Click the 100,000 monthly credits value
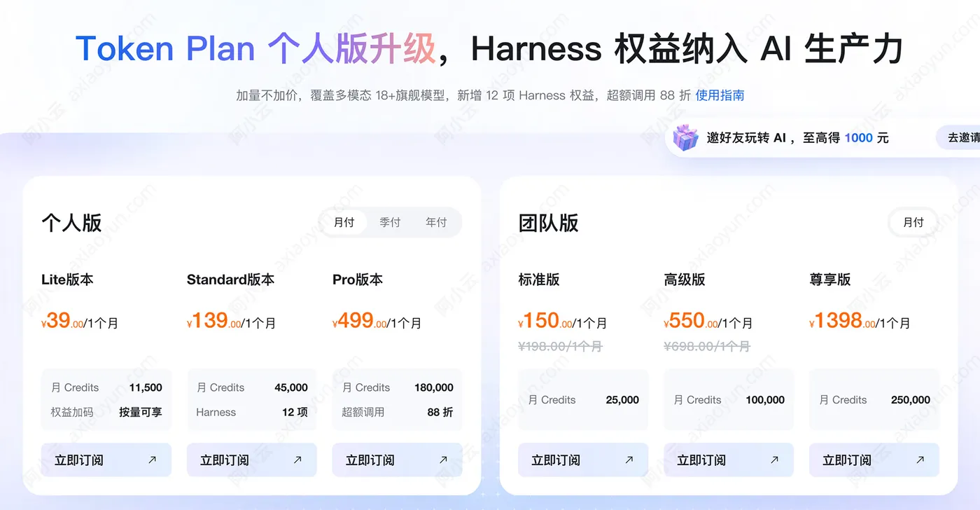 click(x=765, y=400)
